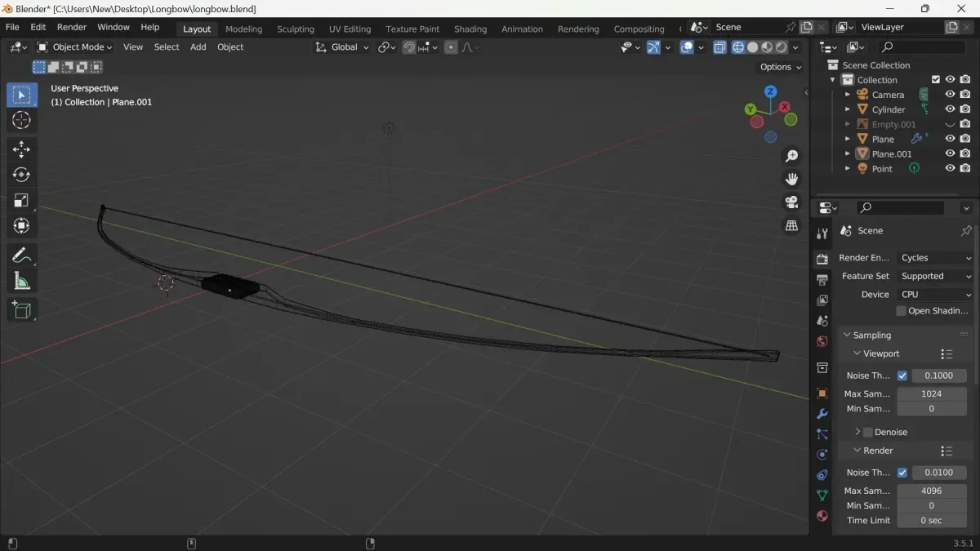
Task: Expand the Plane.001 outliner row
Action: pyautogui.click(x=848, y=154)
